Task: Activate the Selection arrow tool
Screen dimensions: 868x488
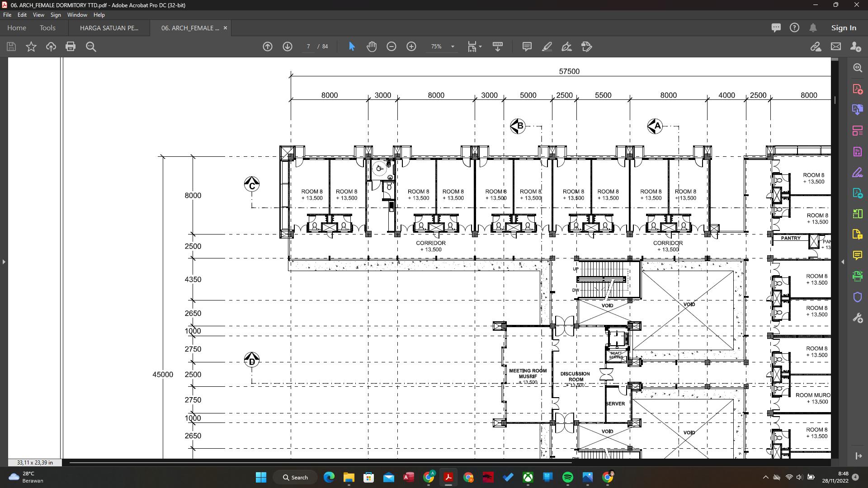Action: click(352, 47)
